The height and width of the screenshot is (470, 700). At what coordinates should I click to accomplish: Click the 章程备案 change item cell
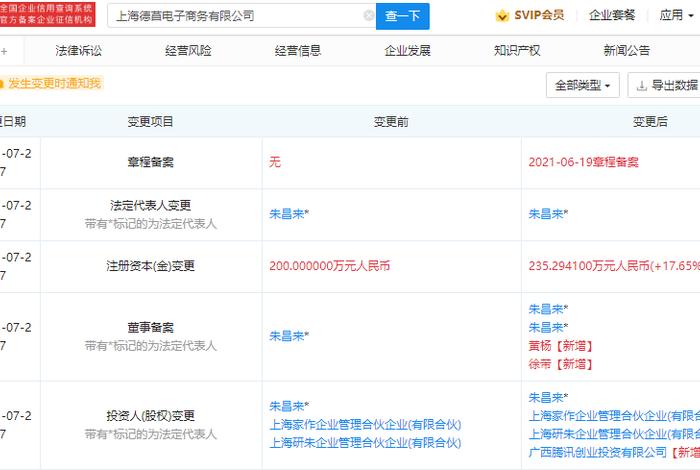pyautogui.click(x=151, y=162)
